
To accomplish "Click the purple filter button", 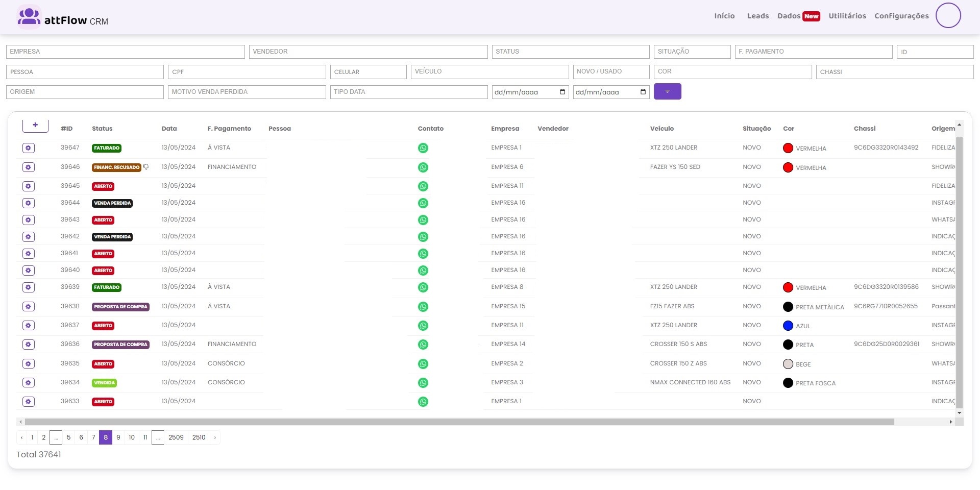I will pyautogui.click(x=667, y=91).
